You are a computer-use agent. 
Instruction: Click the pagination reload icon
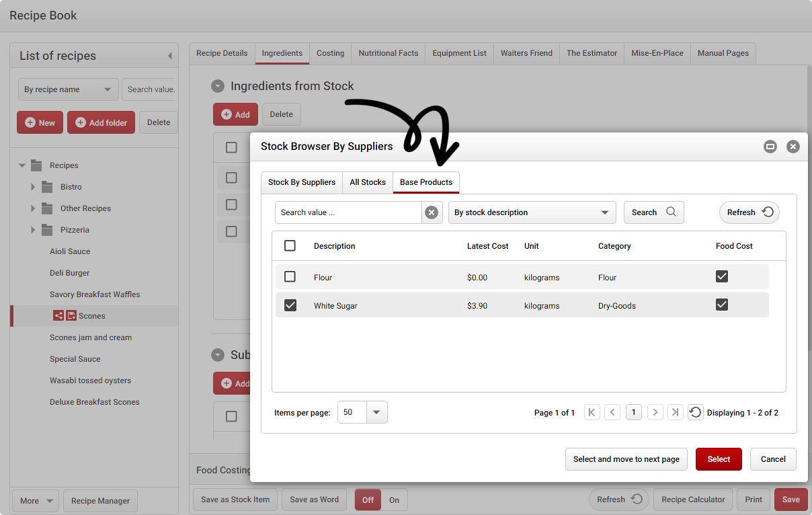tap(696, 412)
